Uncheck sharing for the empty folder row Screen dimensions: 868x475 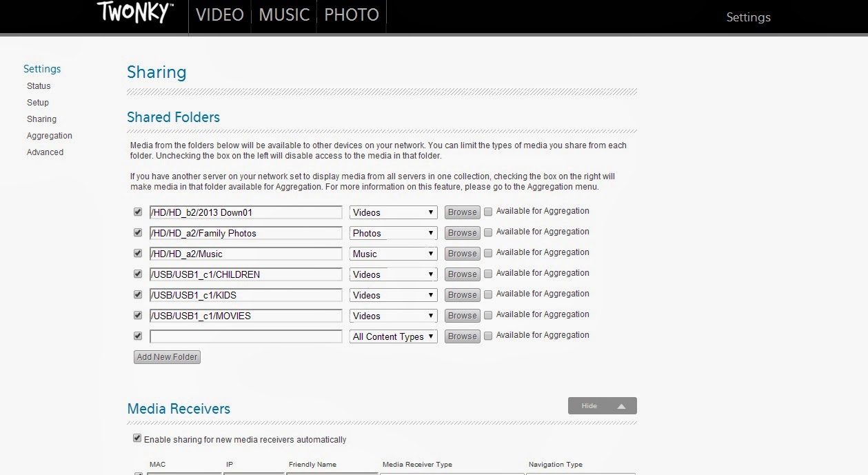[138, 336]
